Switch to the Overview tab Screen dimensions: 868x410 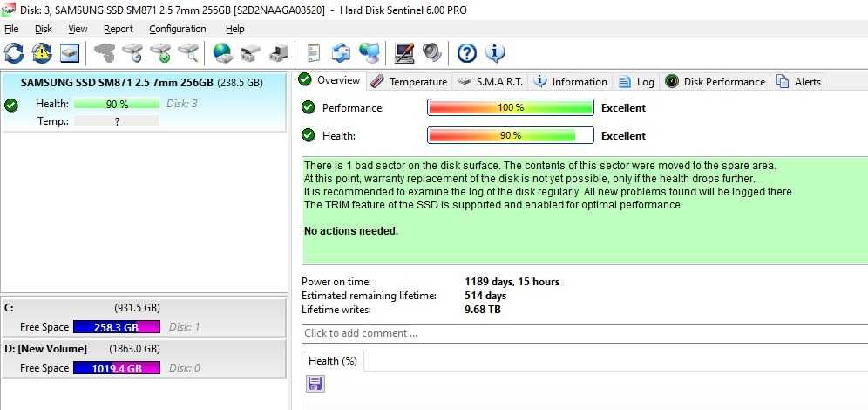(x=330, y=80)
